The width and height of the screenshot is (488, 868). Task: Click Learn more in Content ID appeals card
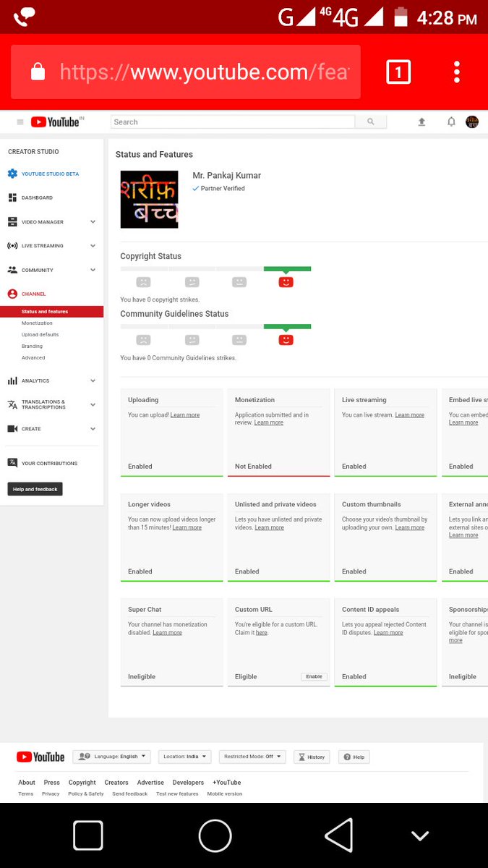(x=388, y=632)
